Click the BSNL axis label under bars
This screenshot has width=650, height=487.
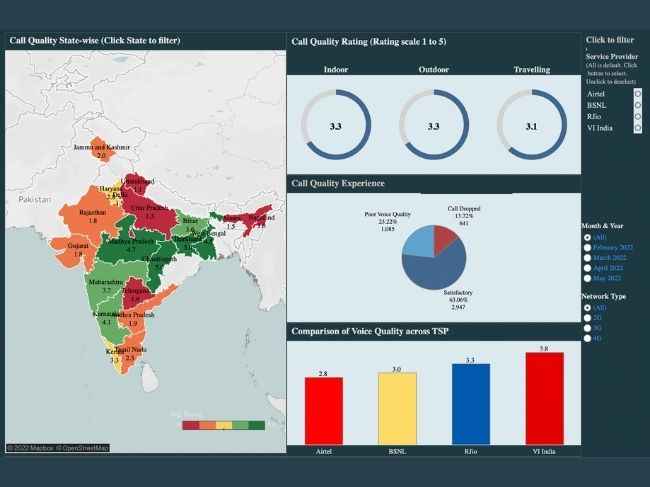pyautogui.click(x=397, y=451)
